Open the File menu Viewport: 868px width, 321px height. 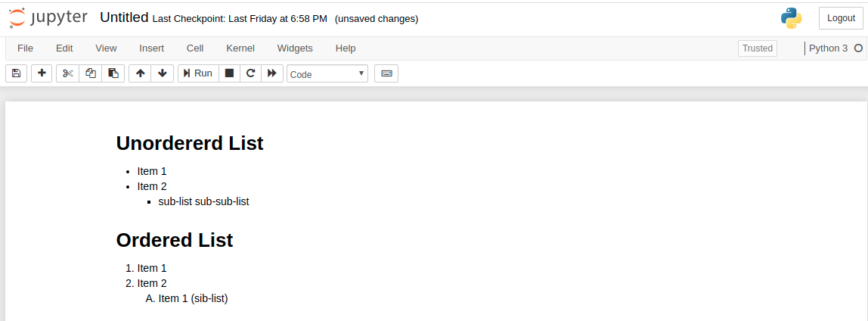(25, 48)
